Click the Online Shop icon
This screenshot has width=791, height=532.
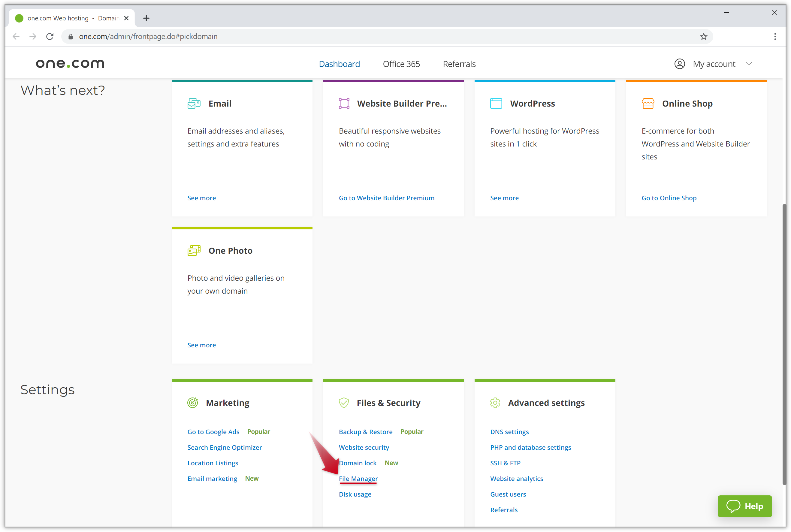point(648,103)
